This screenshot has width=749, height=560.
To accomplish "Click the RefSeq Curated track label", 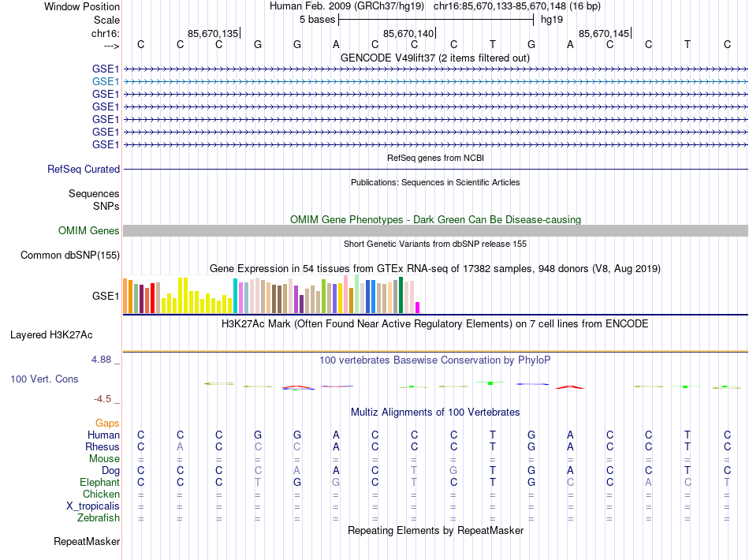I will 84,169.
